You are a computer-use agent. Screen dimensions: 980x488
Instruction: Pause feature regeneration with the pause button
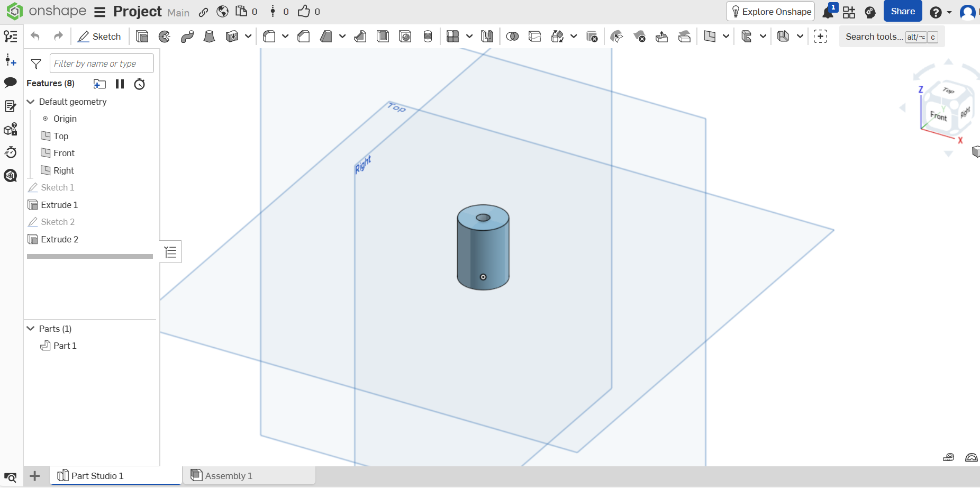[x=120, y=84]
